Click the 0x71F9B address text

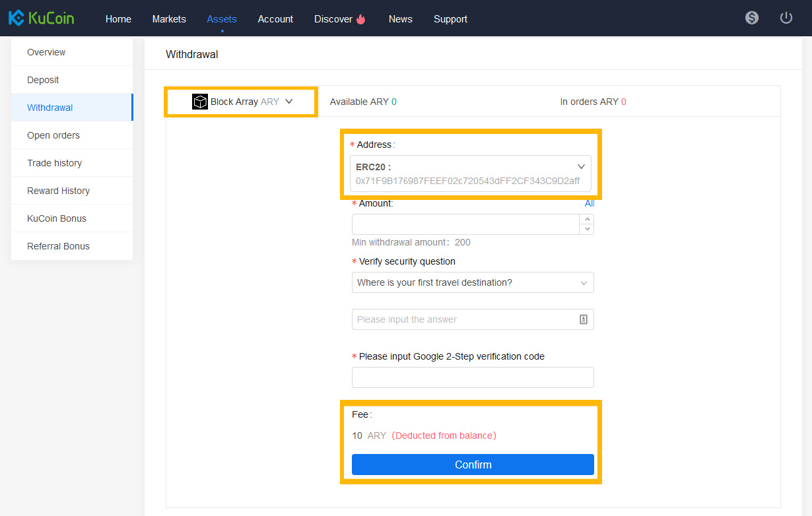click(467, 181)
